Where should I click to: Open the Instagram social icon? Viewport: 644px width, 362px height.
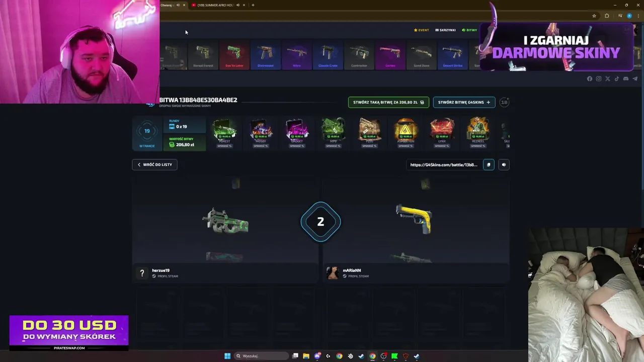(x=599, y=78)
